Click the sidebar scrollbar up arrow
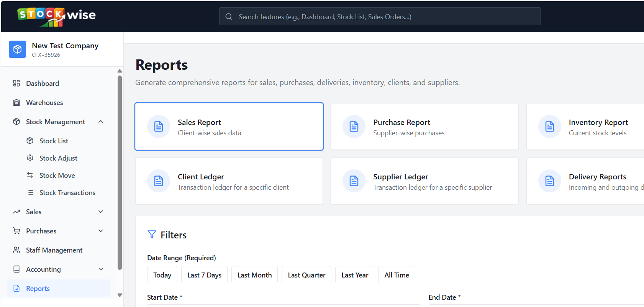 tap(120, 71)
